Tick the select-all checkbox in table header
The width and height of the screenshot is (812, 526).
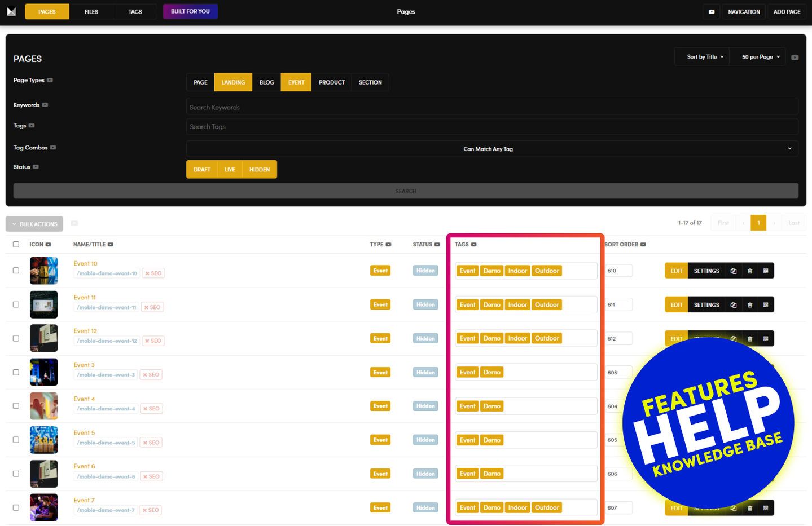(16, 245)
